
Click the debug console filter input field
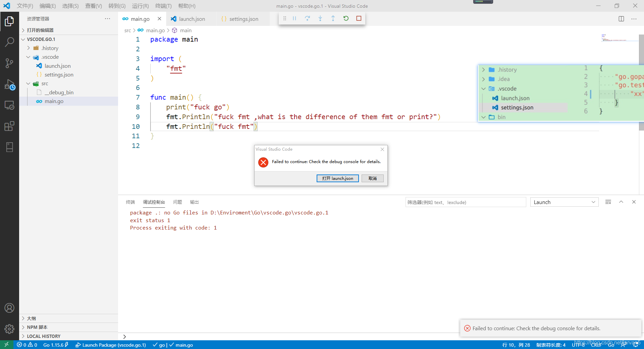tap(465, 202)
